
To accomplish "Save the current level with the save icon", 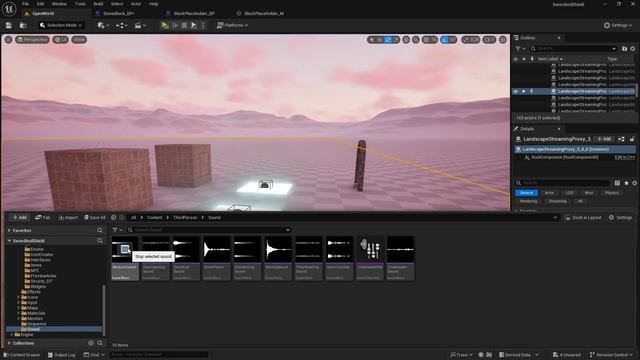I will [9, 25].
